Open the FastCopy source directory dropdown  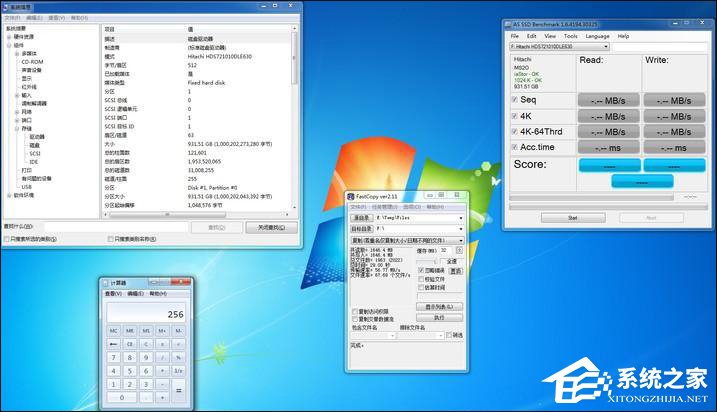pyautogui.click(x=460, y=218)
